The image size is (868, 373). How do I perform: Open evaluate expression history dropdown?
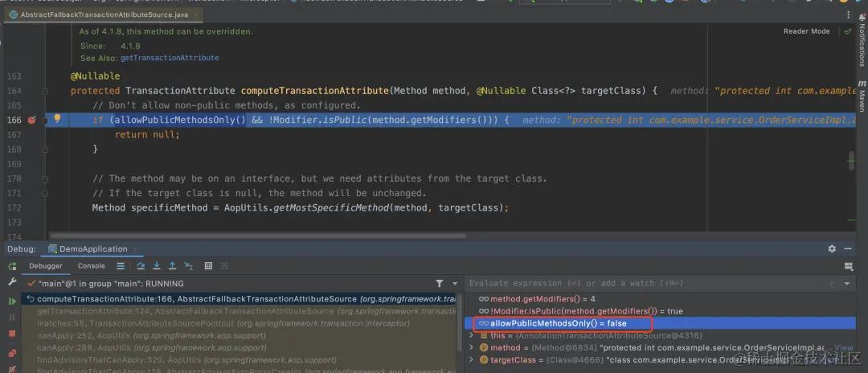pyautogui.click(x=846, y=283)
